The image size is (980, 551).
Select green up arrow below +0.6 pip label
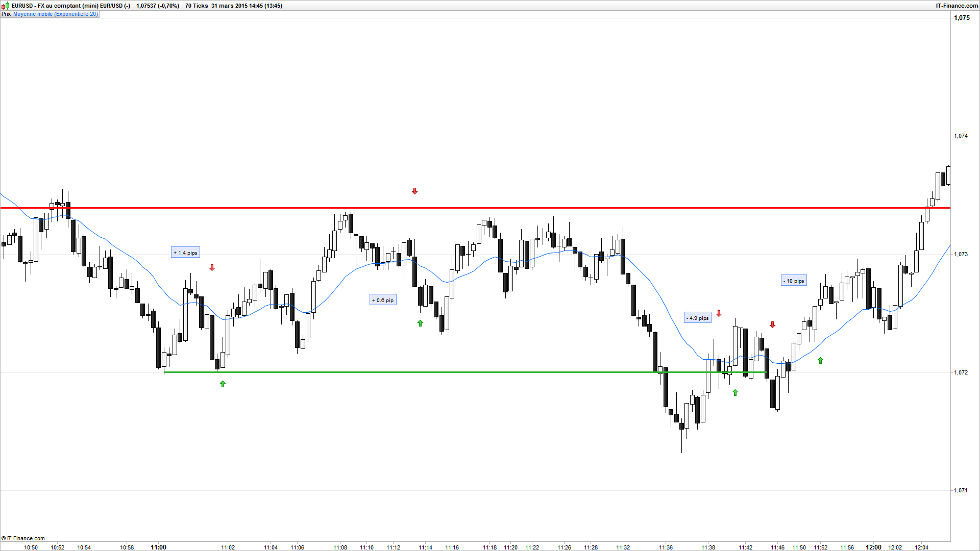(x=420, y=323)
